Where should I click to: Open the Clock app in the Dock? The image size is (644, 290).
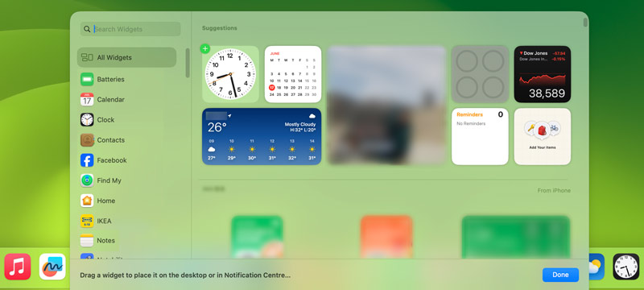(x=626, y=267)
